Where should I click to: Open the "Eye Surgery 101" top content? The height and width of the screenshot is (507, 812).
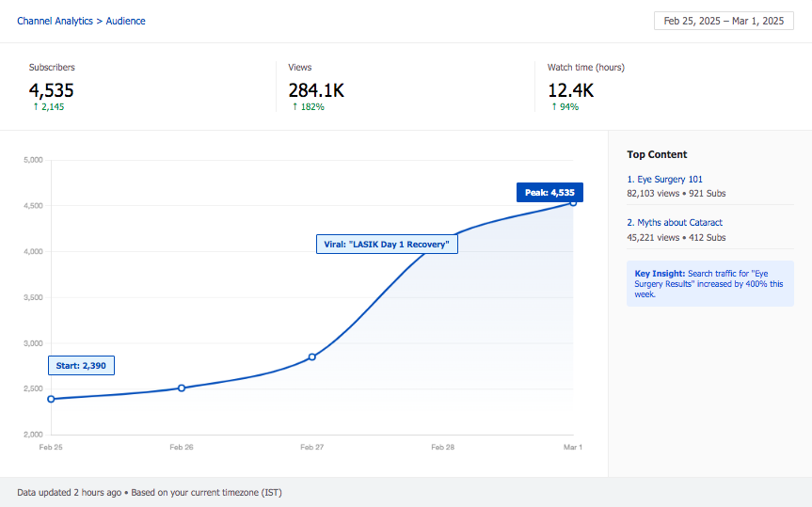pos(670,179)
